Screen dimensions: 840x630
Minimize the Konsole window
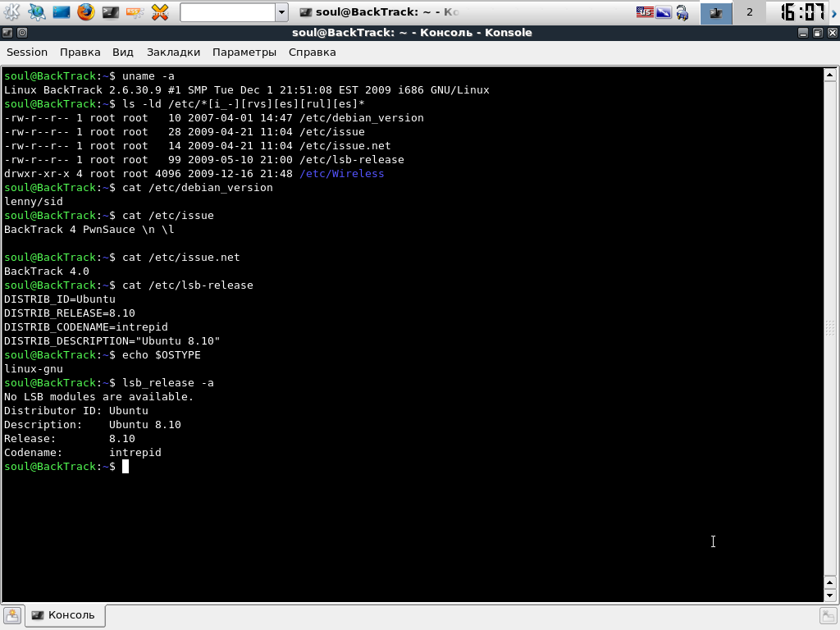click(x=802, y=33)
